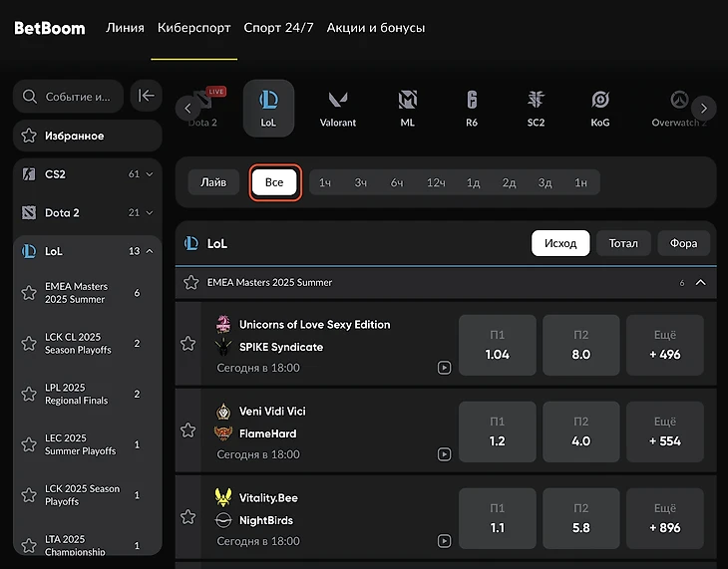Select the R6 game icon
Image resolution: width=728 pixels, height=569 pixels.
[472, 109]
